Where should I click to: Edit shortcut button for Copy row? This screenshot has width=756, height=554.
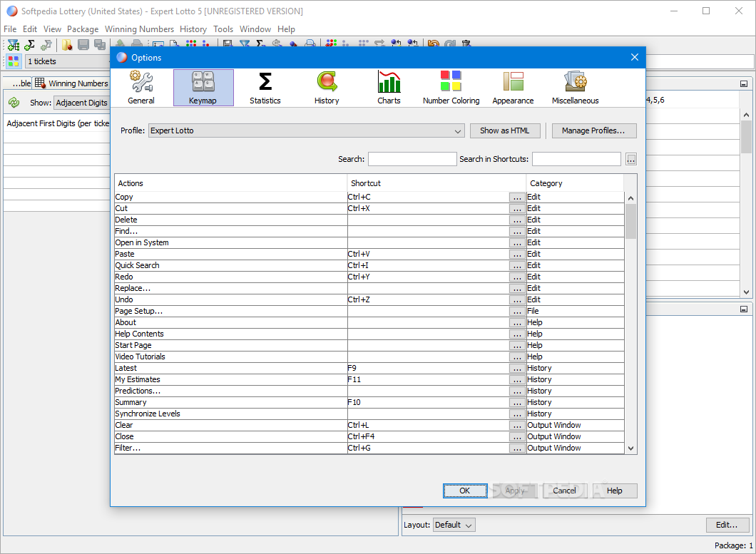517,198
